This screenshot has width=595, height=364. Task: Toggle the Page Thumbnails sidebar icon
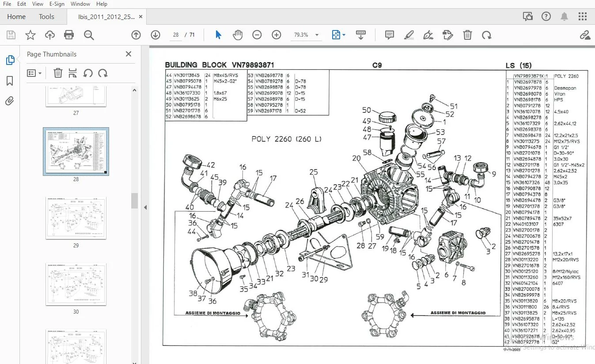point(10,60)
